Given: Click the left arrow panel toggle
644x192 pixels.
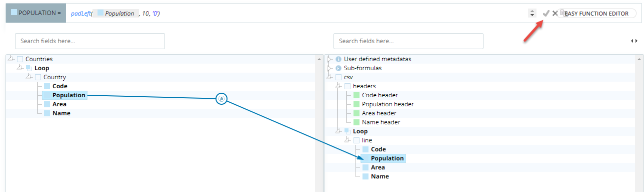Looking at the screenshot, I should coord(632,41).
